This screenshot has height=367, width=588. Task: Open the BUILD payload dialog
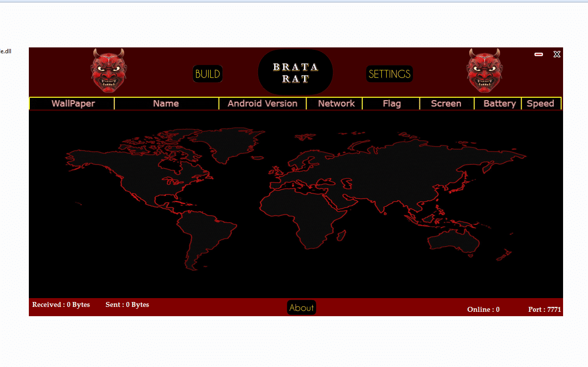[x=207, y=74]
